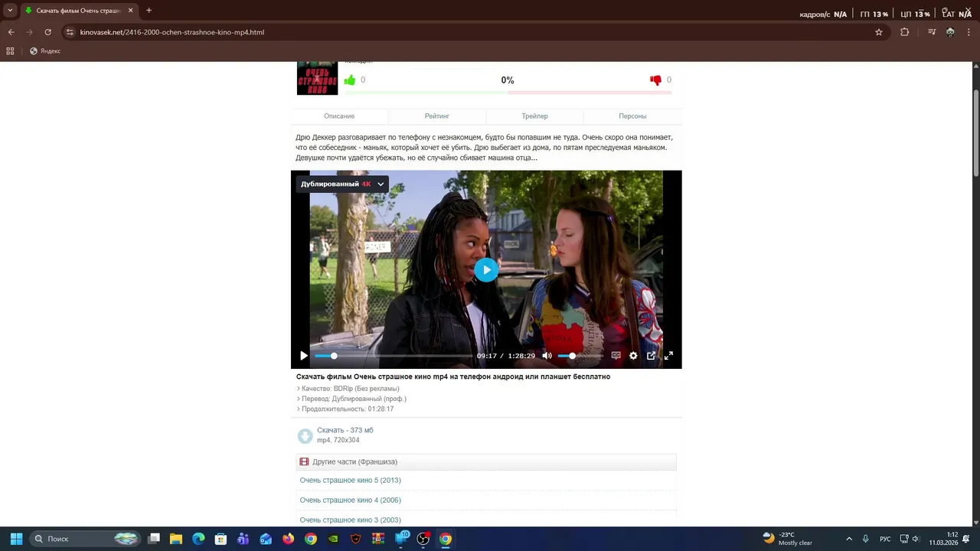Open the apps grid in bookmarks bar
980x551 pixels.
click(10, 51)
